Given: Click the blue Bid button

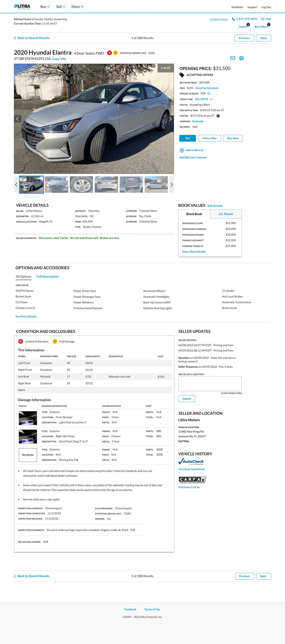Looking at the screenshot, I should (x=187, y=138).
